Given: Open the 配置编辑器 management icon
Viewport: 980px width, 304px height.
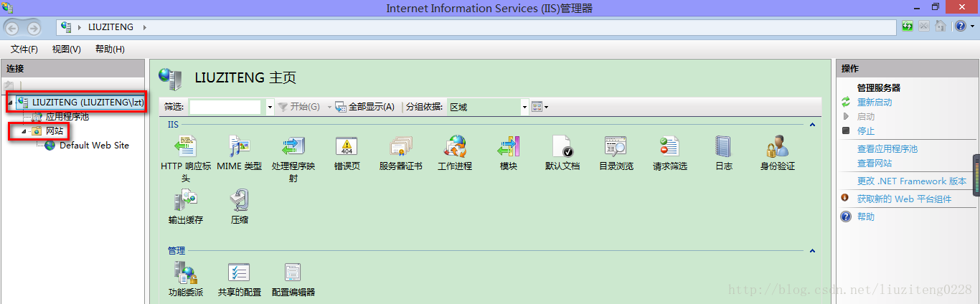Looking at the screenshot, I should point(293,272).
